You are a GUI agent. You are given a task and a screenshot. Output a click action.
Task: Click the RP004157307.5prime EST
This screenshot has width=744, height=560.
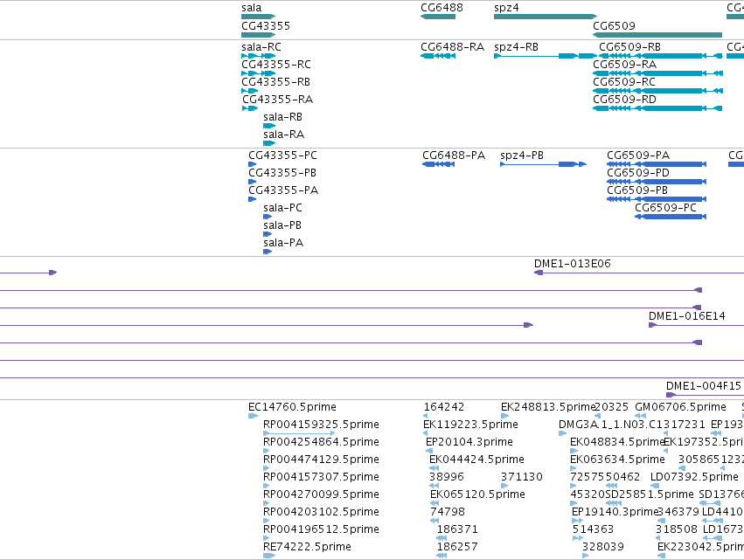(x=266, y=486)
